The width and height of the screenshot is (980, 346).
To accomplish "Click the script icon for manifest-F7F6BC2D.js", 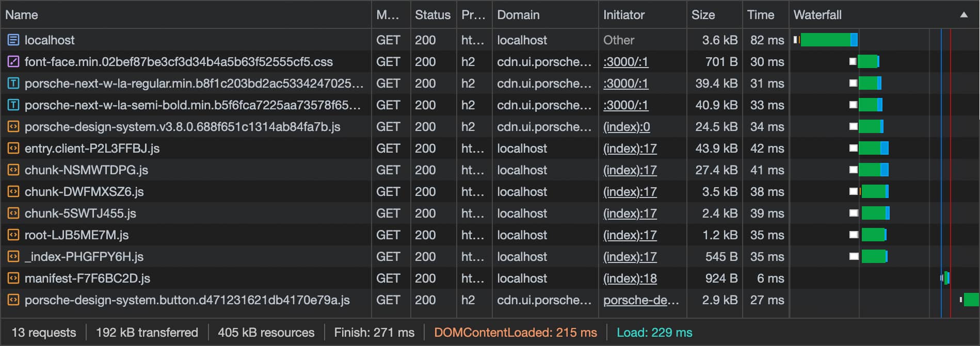I will pyautogui.click(x=13, y=278).
